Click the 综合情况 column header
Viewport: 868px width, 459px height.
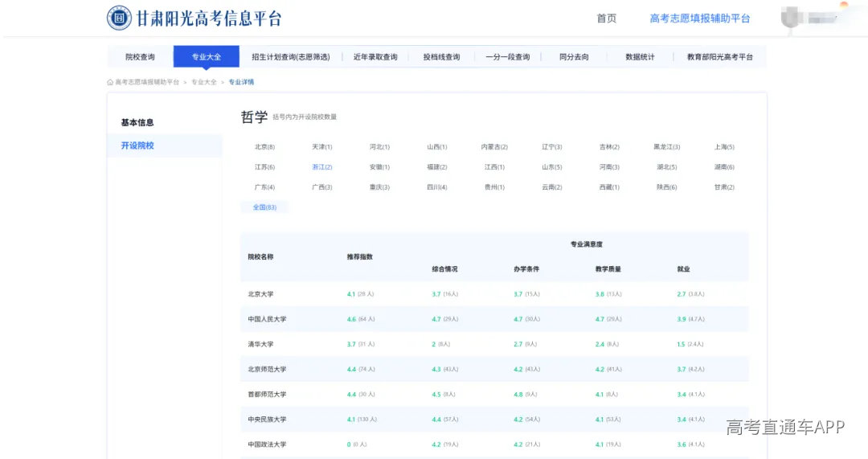[x=444, y=269]
